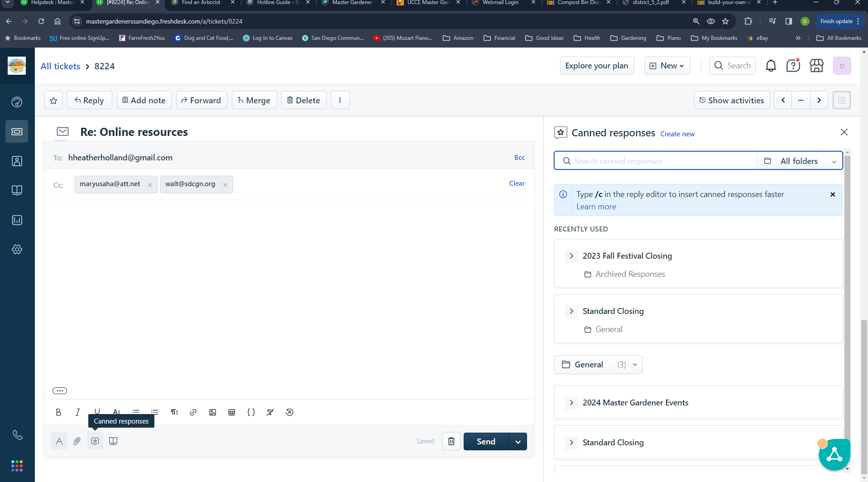Insert an image into the reply
Image resolution: width=868 pixels, height=482 pixels.
[x=212, y=412]
